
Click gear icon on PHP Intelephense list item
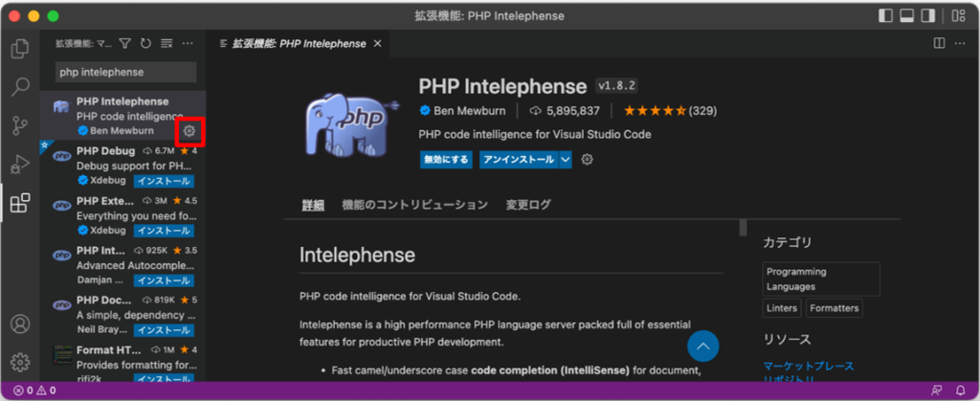tap(190, 130)
